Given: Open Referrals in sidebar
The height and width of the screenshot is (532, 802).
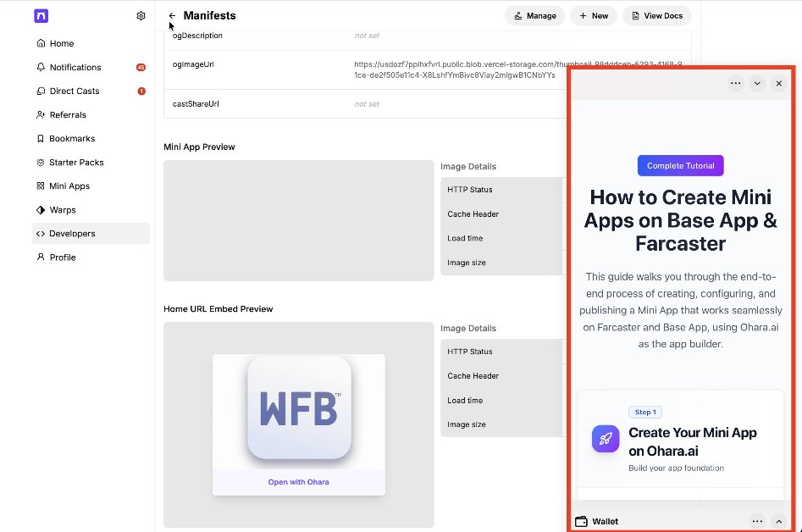Looking at the screenshot, I should coord(91,114).
